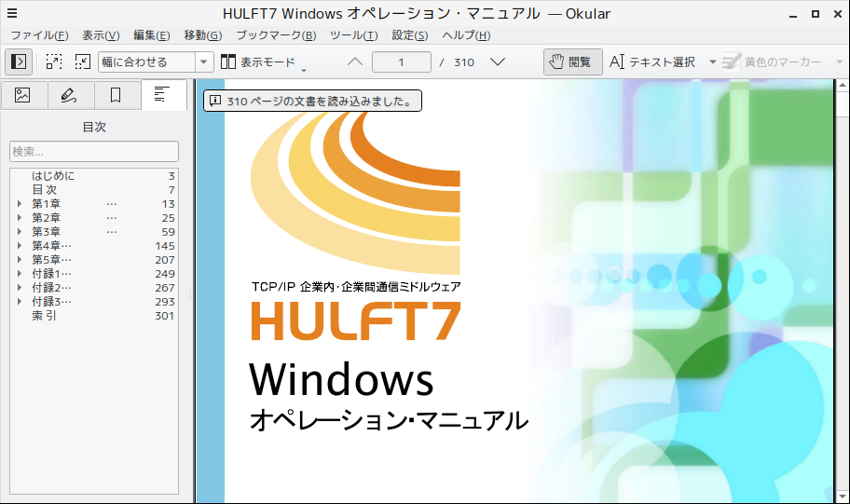Expand the 第1章 tree entry

(20, 204)
